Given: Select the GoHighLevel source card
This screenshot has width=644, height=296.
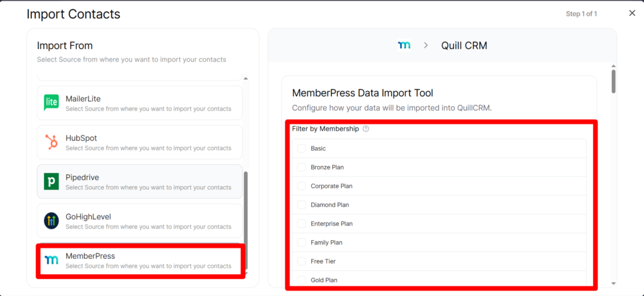Looking at the screenshot, I should (140, 221).
